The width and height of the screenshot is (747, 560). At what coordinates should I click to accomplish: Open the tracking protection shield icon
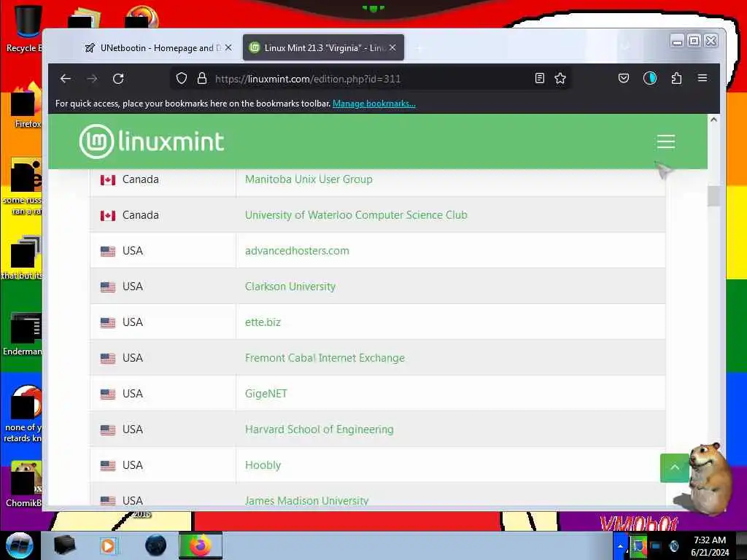tap(182, 78)
